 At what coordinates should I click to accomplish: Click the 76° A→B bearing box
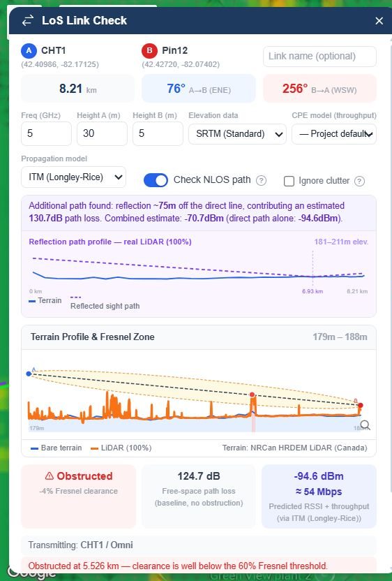pyautogui.click(x=198, y=89)
